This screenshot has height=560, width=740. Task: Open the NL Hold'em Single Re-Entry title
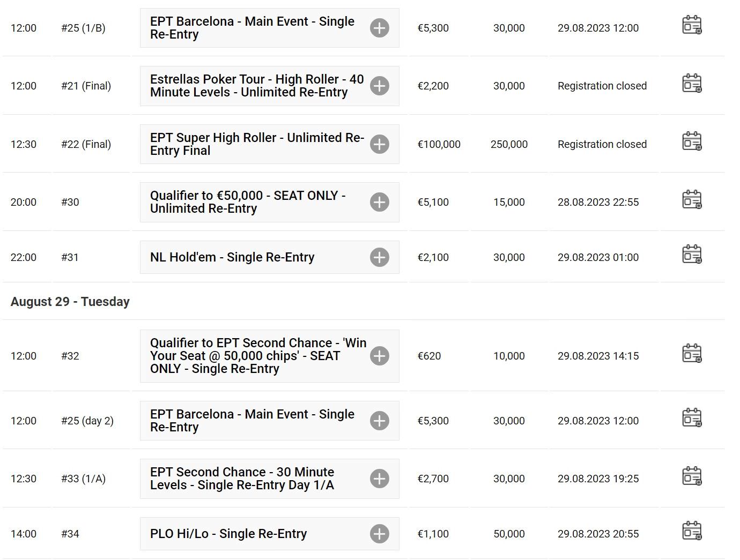pos(232,257)
